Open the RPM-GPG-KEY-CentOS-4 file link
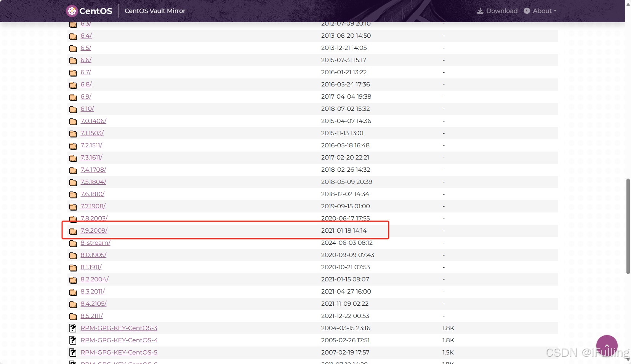This screenshot has height=364, width=631. click(x=119, y=340)
